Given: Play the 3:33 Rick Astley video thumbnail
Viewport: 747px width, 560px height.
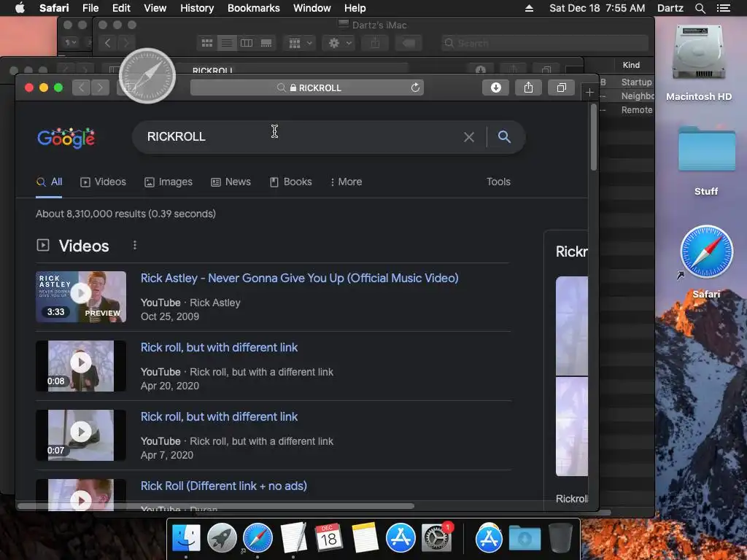Looking at the screenshot, I should [x=81, y=297].
